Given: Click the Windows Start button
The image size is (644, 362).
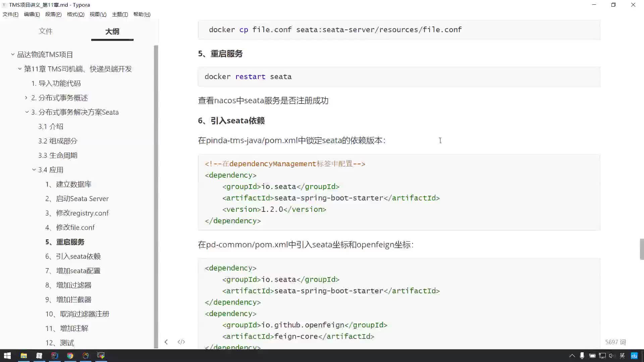Looking at the screenshot, I should [7, 356].
